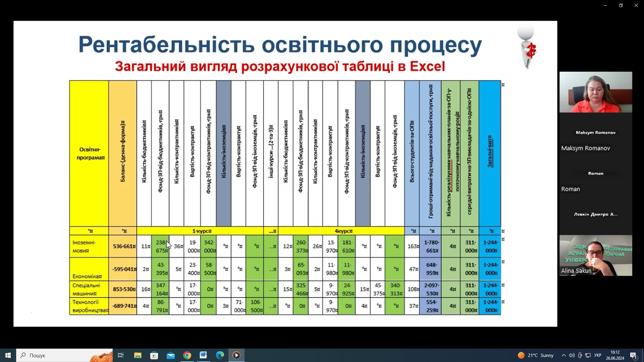644x362 pixels.
Task: Switch to the Microsoft Word window
Action: [x=203, y=355]
